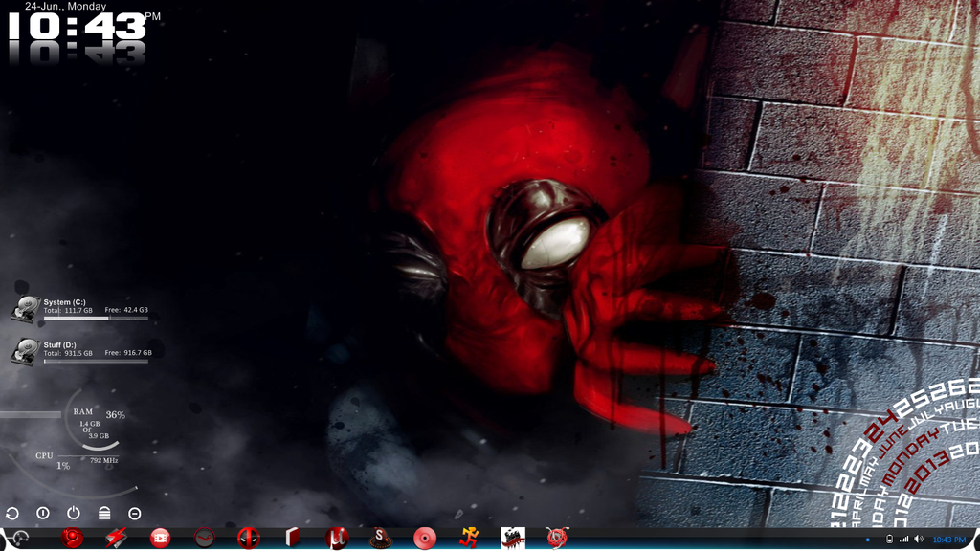Click the battery tray icon
The image size is (980, 551).
[889, 539]
